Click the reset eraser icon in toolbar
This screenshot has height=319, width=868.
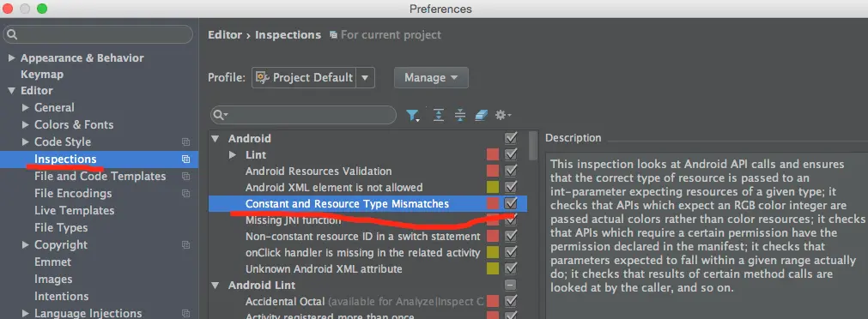point(481,115)
